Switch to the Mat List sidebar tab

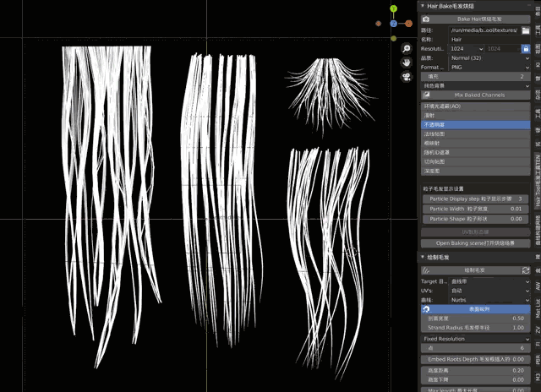click(x=538, y=308)
